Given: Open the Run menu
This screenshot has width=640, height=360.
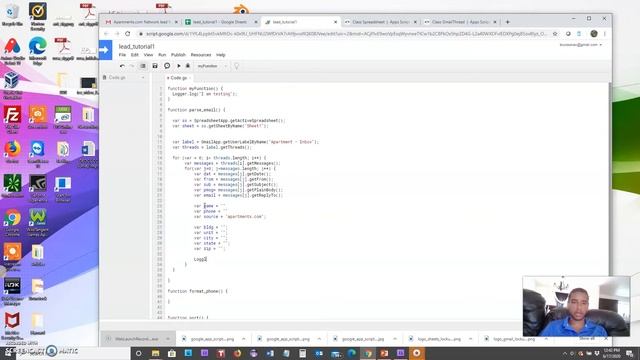Looking at the screenshot, I should (x=162, y=55).
